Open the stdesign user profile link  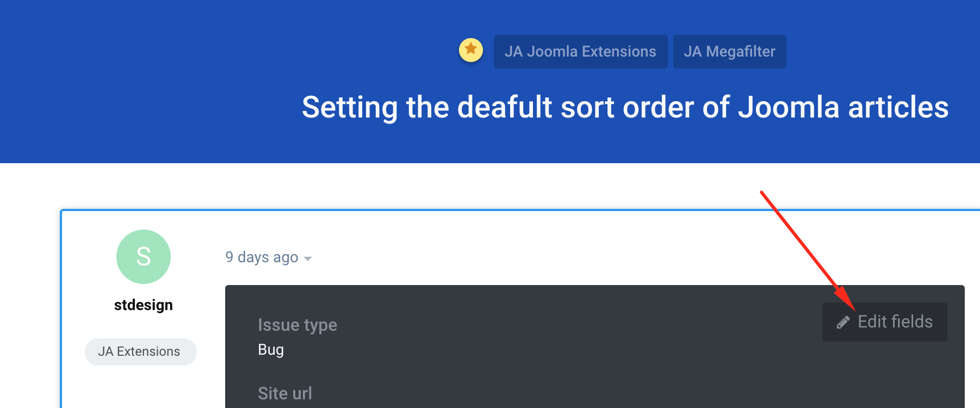point(144,305)
